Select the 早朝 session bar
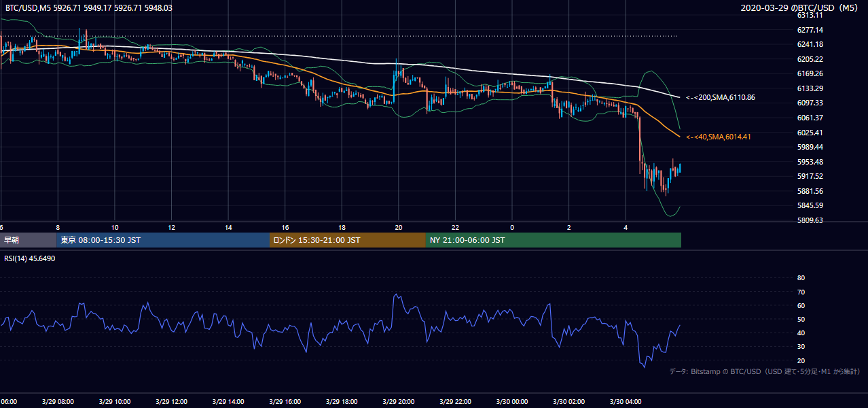 coord(29,240)
